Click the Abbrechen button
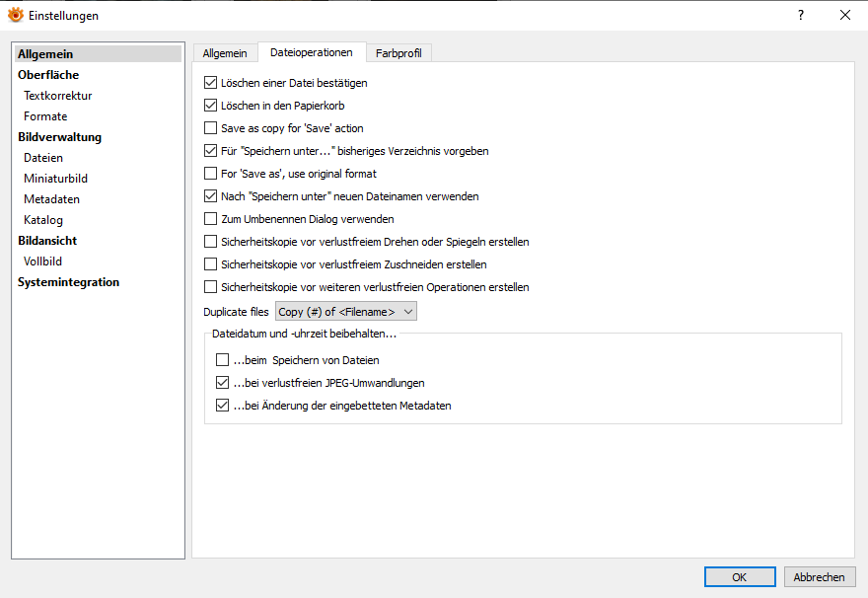868x598 pixels. coord(820,577)
